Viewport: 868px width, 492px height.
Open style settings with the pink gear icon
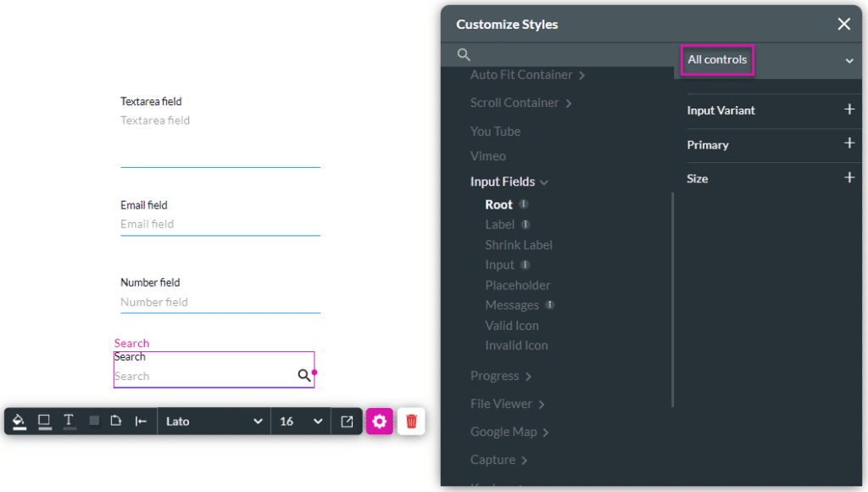[379, 422]
